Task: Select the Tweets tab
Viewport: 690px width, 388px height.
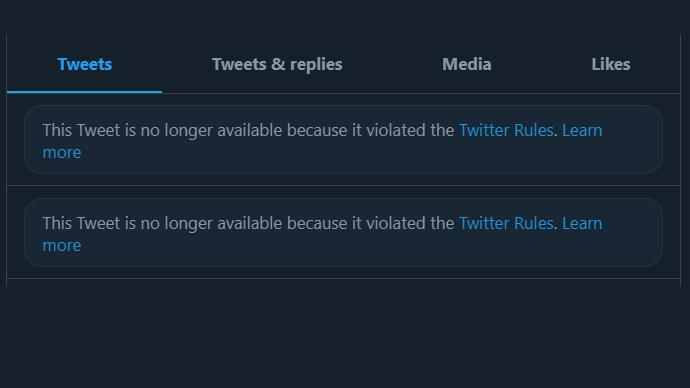Action: click(x=84, y=64)
